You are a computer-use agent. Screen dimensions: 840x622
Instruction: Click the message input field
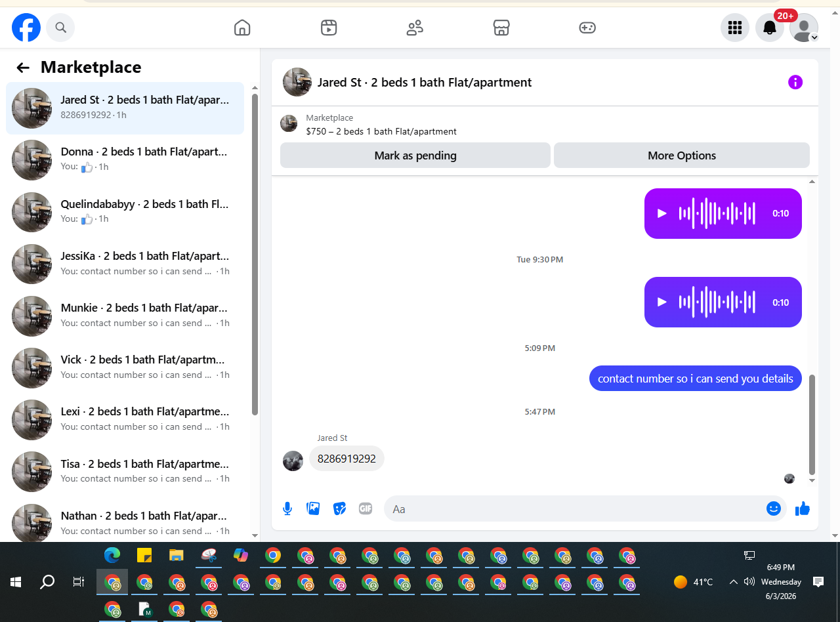click(576, 508)
